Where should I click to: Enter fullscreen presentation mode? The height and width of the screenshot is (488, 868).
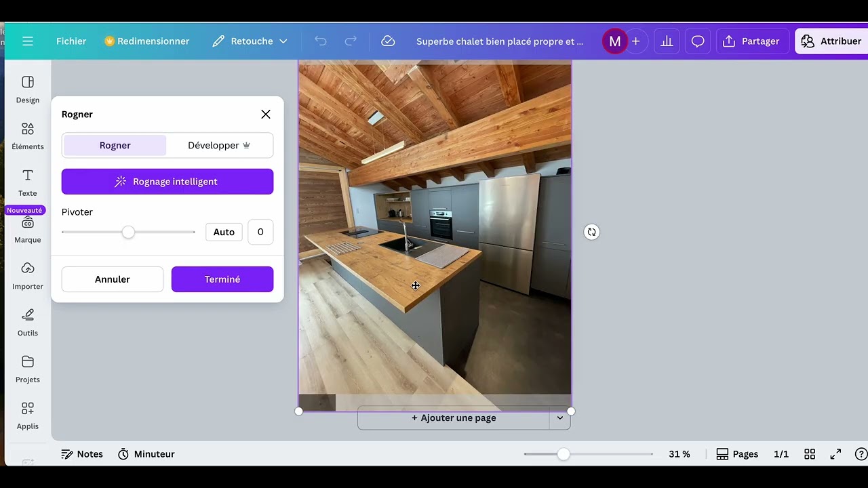click(836, 454)
